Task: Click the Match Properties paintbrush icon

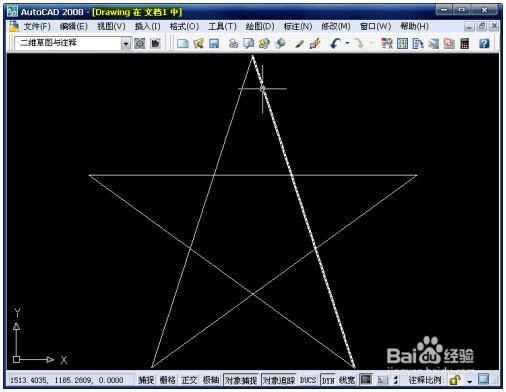Action: coord(315,43)
